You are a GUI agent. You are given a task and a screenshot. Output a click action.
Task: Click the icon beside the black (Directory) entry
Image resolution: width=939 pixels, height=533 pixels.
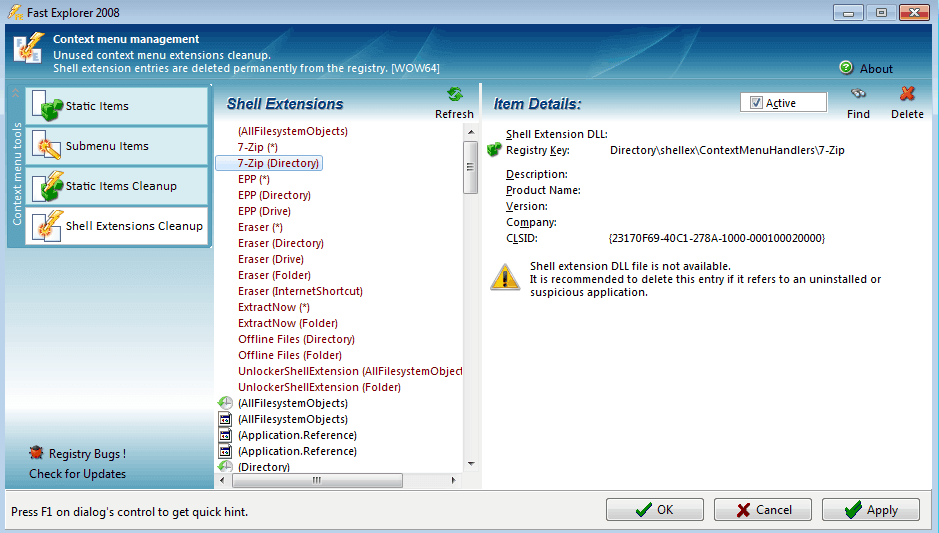tap(225, 466)
